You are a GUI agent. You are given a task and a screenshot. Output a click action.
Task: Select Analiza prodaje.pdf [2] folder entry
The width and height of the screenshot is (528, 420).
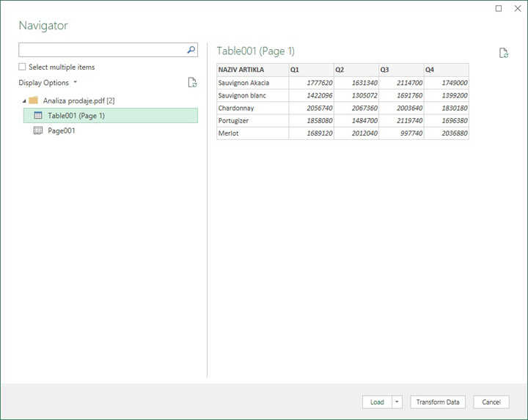click(x=78, y=100)
